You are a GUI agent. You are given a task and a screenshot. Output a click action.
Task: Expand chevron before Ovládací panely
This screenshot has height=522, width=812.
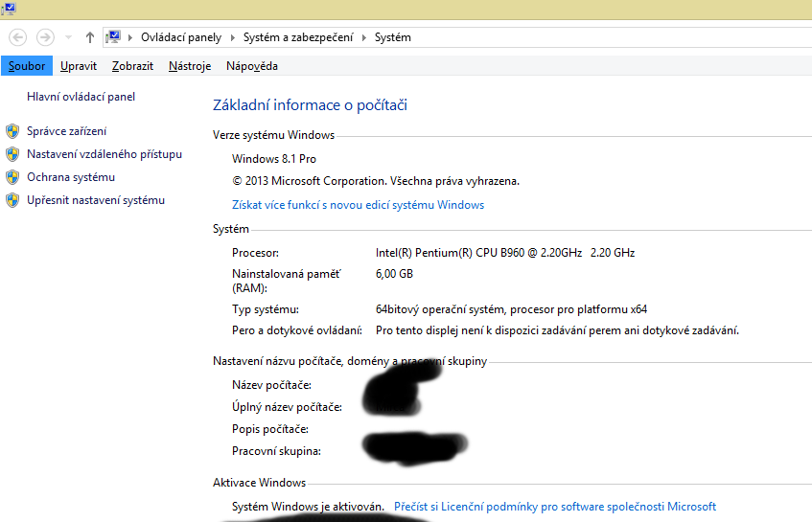point(130,37)
